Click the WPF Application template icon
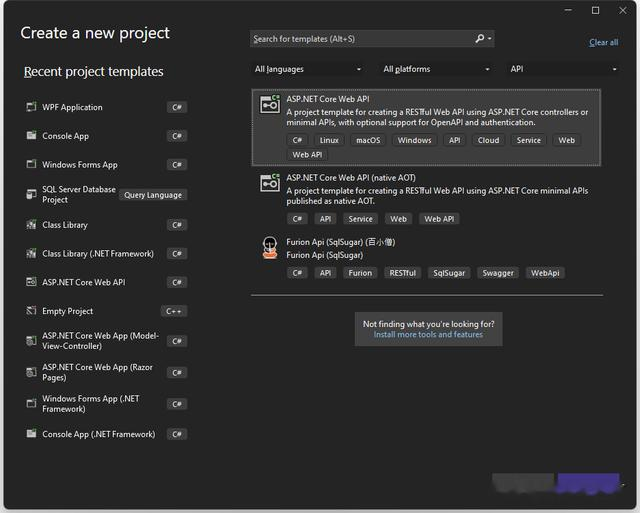Screen dimensions: 640x513 31,107
